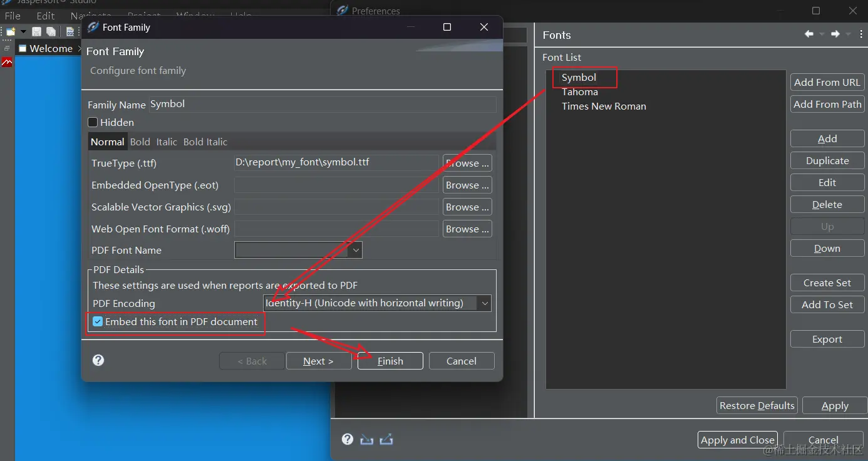The width and height of the screenshot is (868, 461).
Task: Maximize the Preferences window
Action: (816, 11)
